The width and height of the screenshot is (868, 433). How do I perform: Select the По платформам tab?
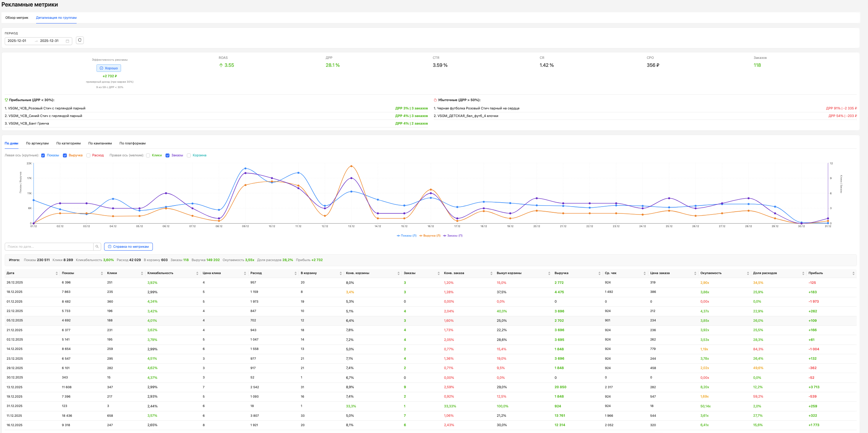[133, 143]
